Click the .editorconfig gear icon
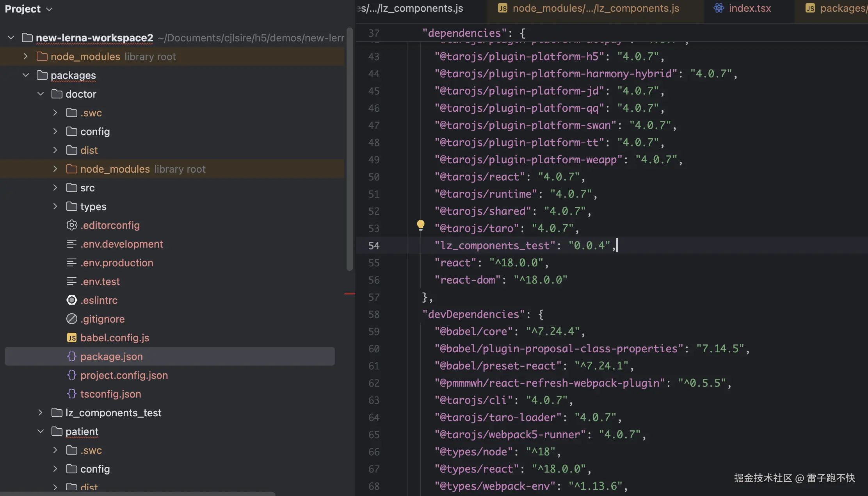Viewport: 868px width, 496px height. pos(71,225)
